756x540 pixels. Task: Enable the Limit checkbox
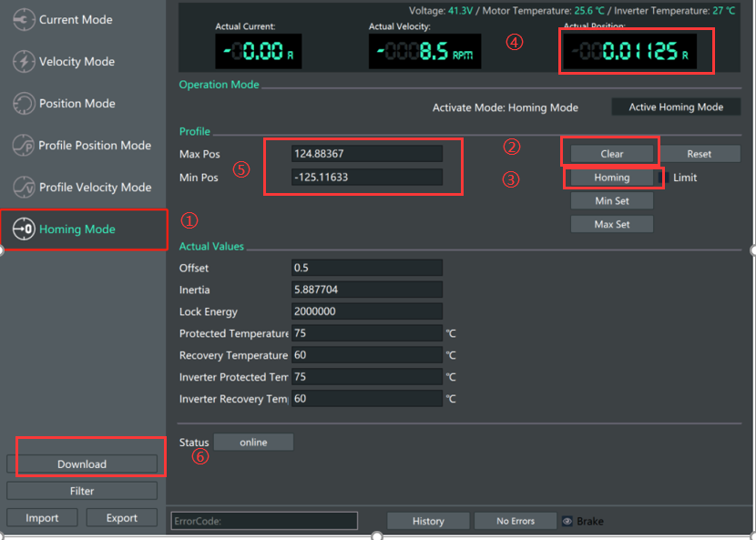(x=663, y=178)
